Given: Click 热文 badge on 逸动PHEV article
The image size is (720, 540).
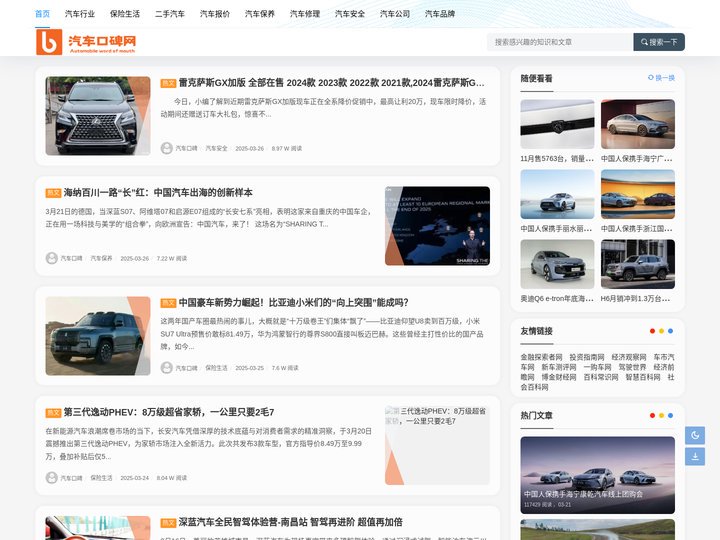Looking at the screenshot, I should point(53,413).
